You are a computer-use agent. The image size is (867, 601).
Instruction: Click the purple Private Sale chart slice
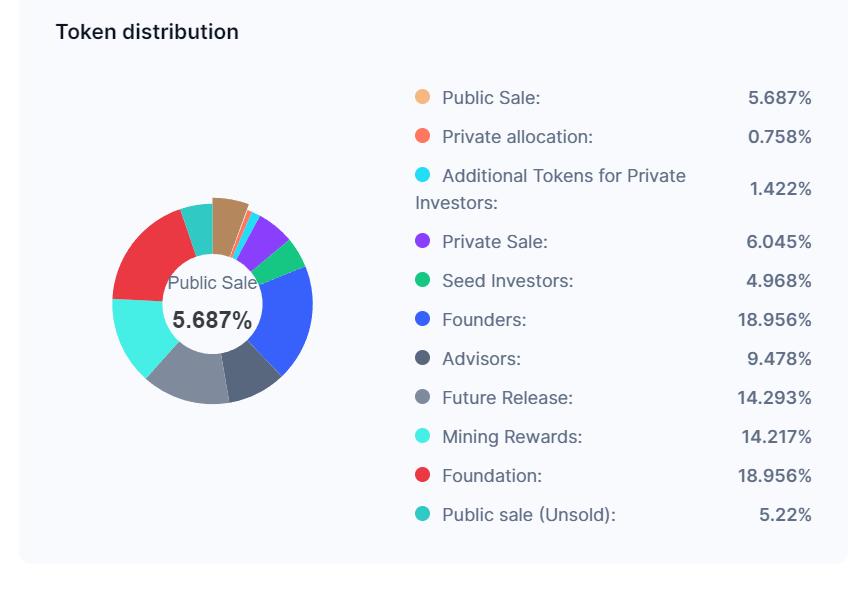[x=265, y=238]
